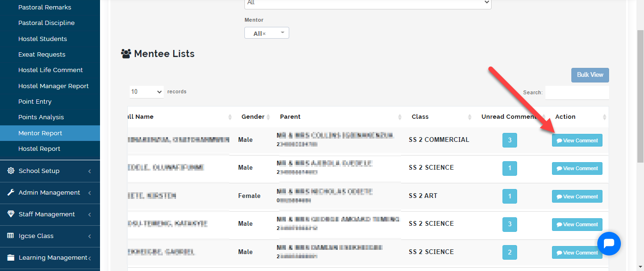The image size is (644, 271).
Task: View Comment for SS 2 COMMERCIAL student
Action: [x=577, y=140]
